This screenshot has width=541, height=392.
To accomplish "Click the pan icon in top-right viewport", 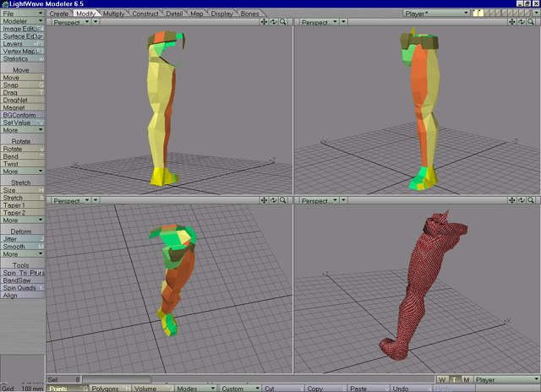I will pos(512,22).
